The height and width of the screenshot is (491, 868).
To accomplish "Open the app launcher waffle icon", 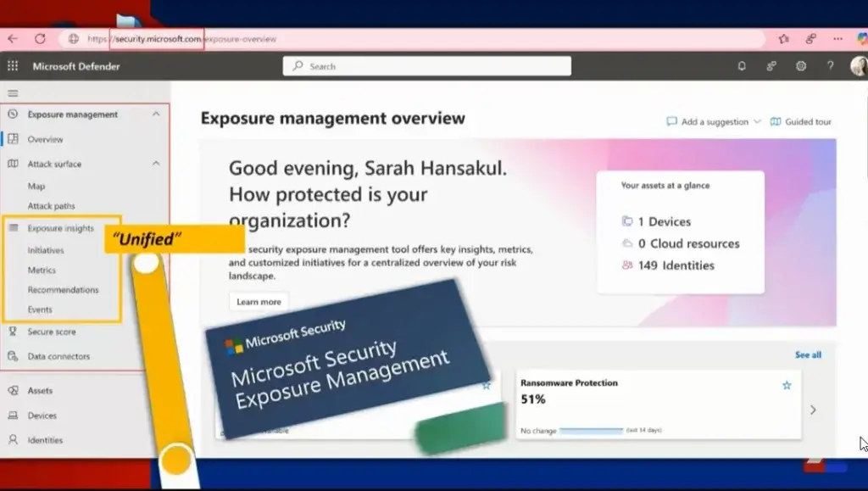I will (x=13, y=66).
